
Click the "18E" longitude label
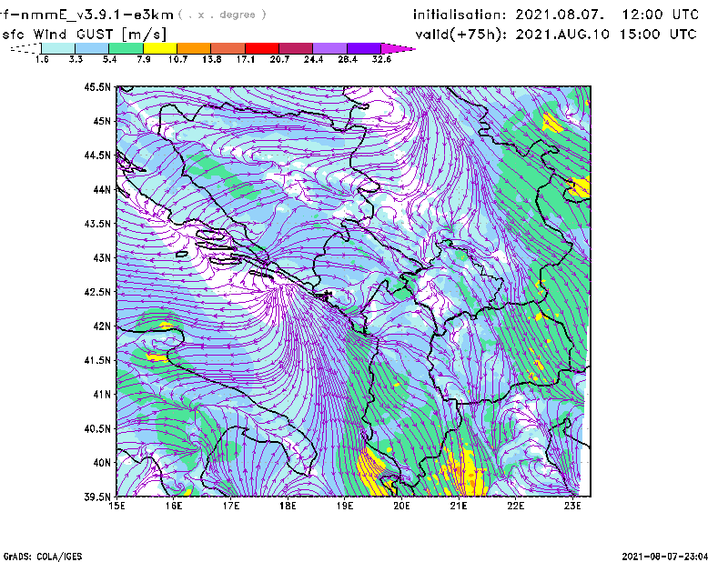click(288, 506)
